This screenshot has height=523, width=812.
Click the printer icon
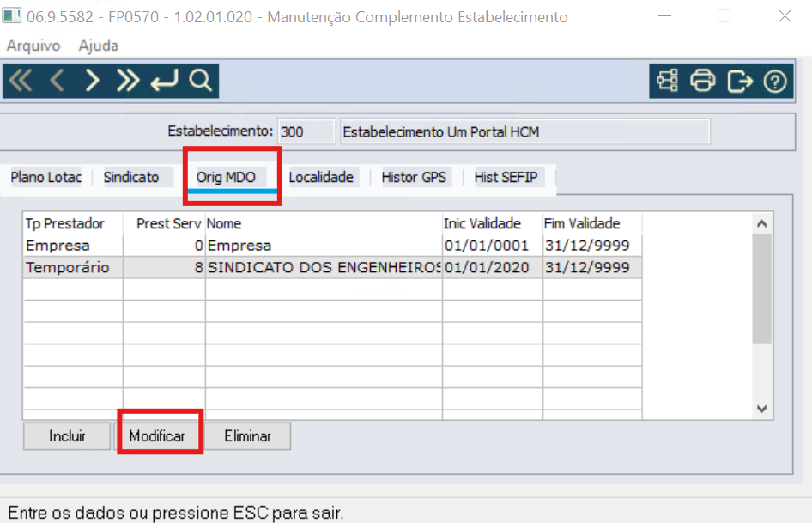point(703,81)
